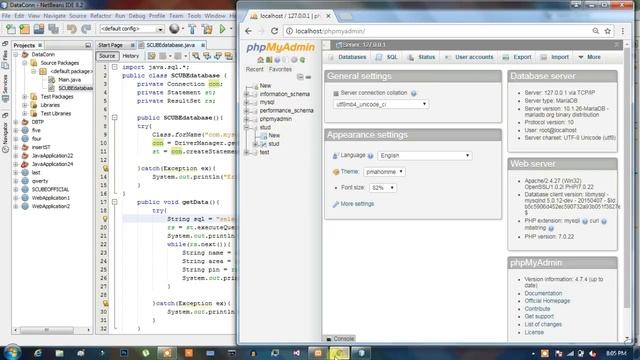Open Theme dropdown showing pmahomme
This screenshot has height=360, width=640.
pos(384,172)
